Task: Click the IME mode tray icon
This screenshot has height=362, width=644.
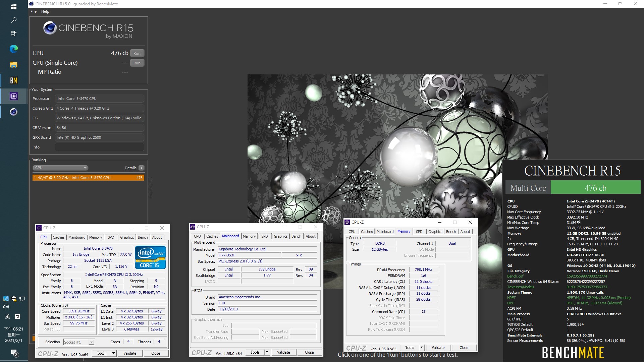Action: (x=17, y=316)
